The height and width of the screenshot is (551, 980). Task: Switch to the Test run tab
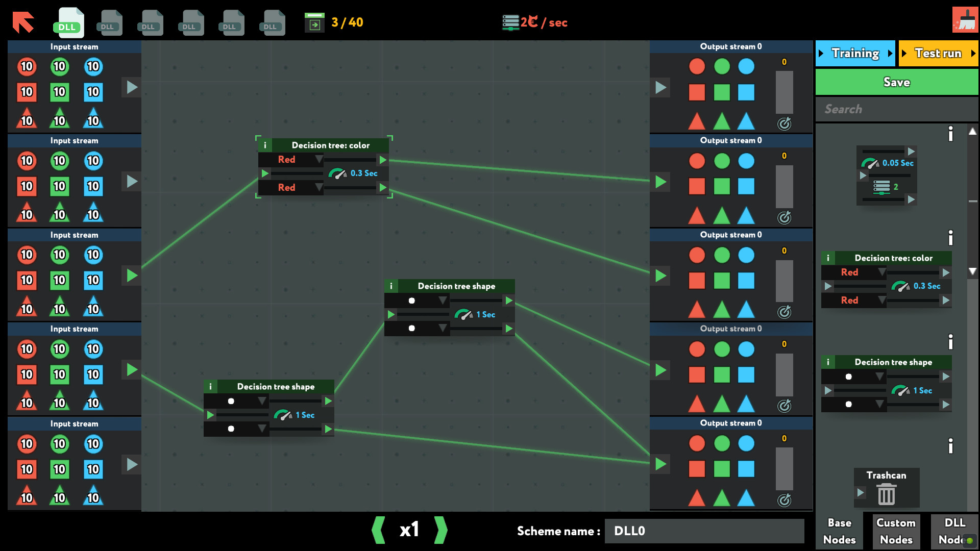pos(937,53)
